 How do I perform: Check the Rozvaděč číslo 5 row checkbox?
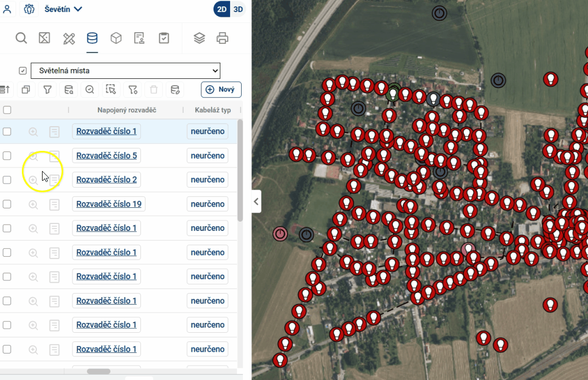point(7,155)
